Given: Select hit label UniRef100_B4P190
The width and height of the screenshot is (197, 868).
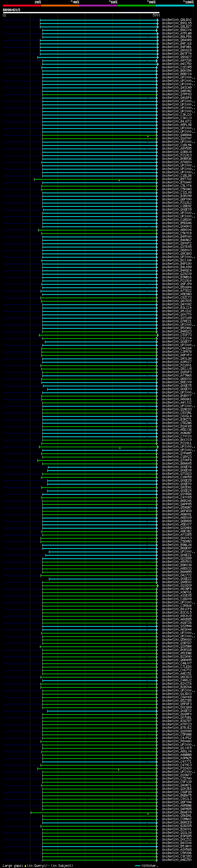Looking at the screenshot, I should coord(176,264).
